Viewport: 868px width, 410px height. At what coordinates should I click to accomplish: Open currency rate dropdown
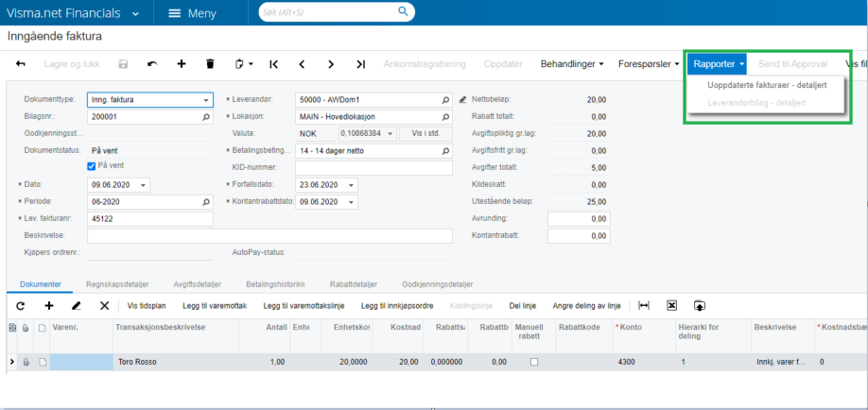(391, 134)
